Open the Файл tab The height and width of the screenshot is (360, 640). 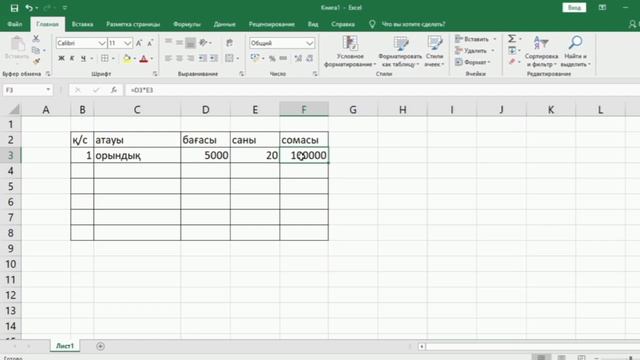(15, 24)
